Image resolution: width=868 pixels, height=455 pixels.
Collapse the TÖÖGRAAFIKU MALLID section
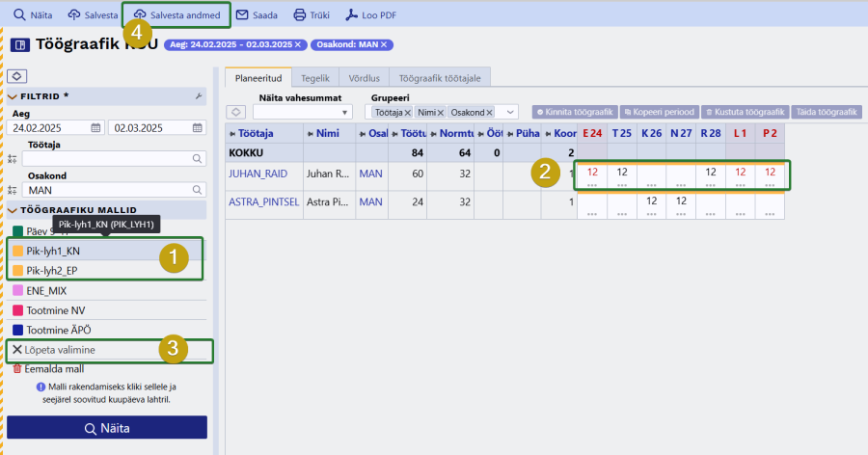pyautogui.click(x=13, y=210)
